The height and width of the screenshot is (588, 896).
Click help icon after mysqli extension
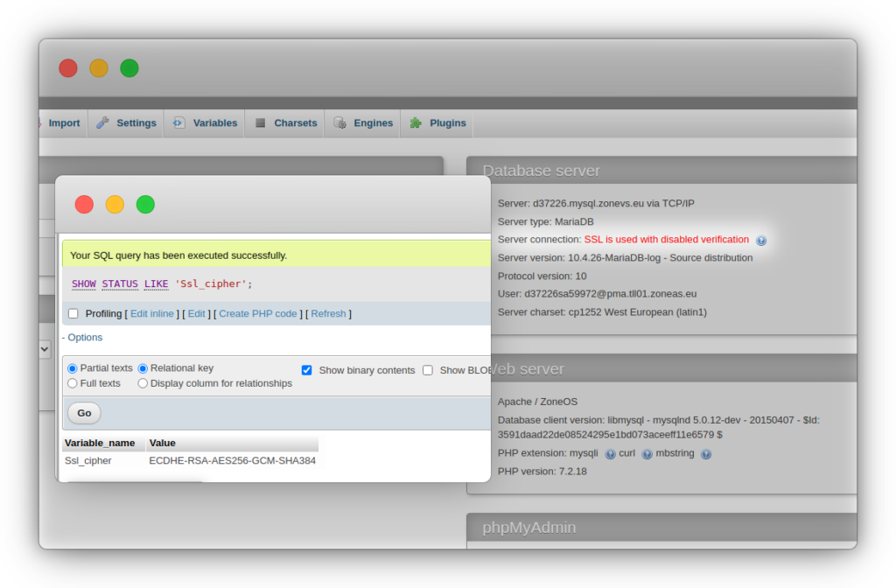point(610,454)
